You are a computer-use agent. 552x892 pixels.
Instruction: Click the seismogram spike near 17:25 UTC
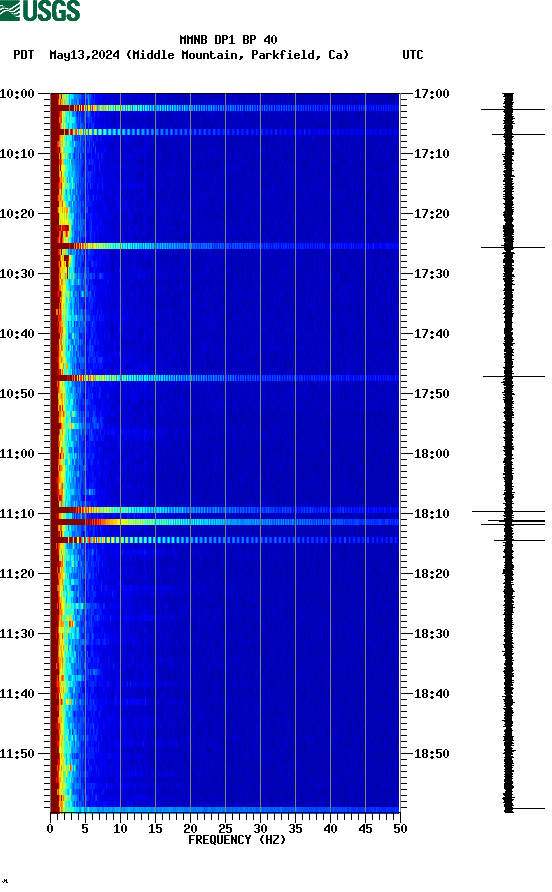(513, 247)
